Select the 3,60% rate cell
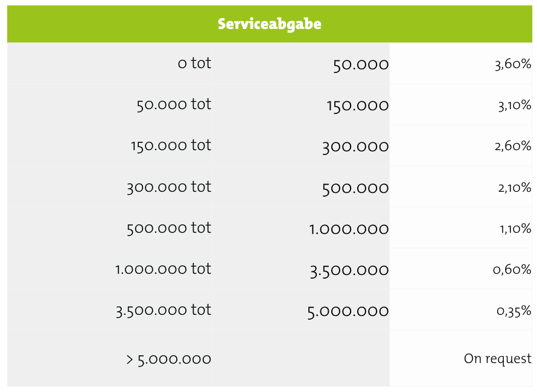This screenshot has height=392, width=537. 460,63
